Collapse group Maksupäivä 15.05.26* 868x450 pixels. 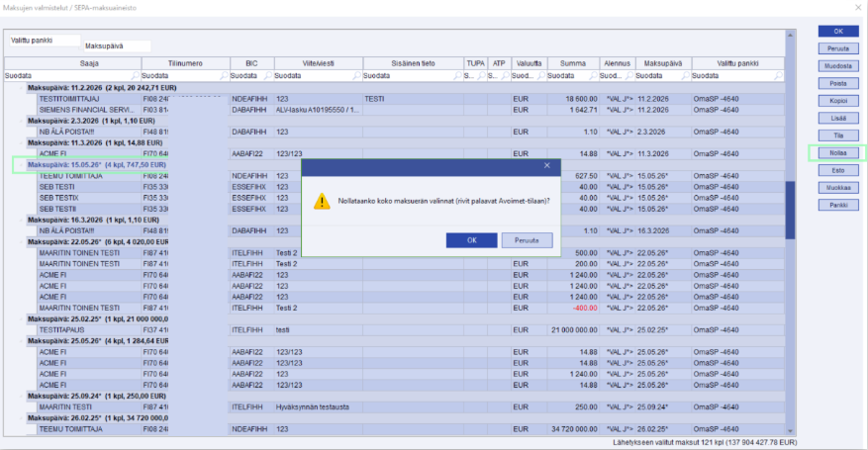tap(22, 165)
